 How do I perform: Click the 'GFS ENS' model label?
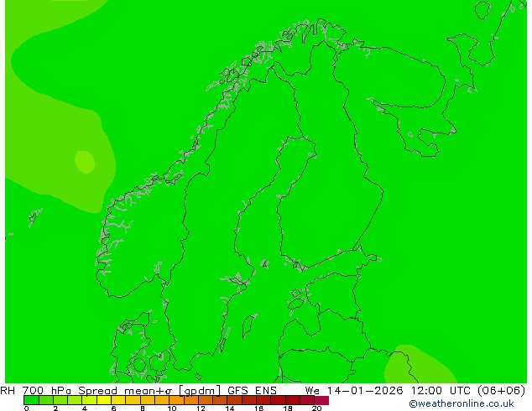[x=252, y=391]
